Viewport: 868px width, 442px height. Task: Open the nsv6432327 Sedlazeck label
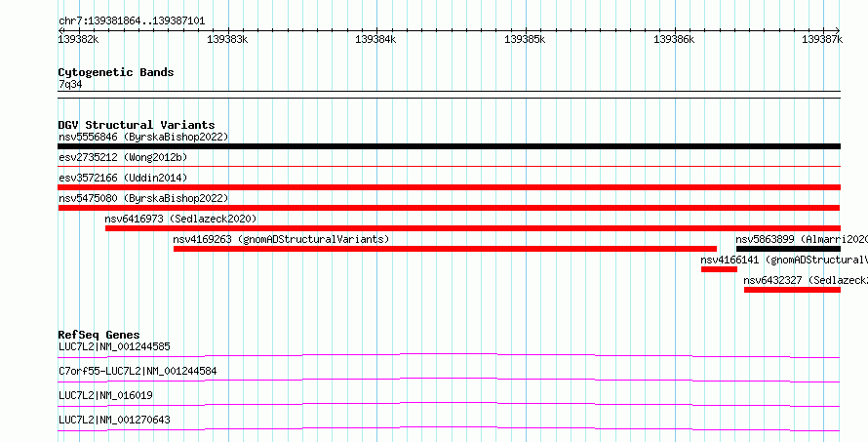pos(806,280)
